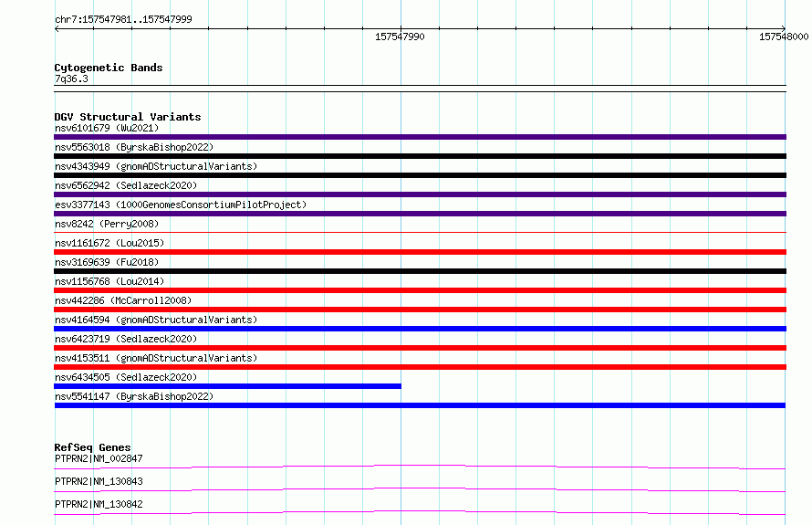The image size is (812, 525).
Task: Open the PTPRN2|NM_130843 gene label
Action: point(99,481)
